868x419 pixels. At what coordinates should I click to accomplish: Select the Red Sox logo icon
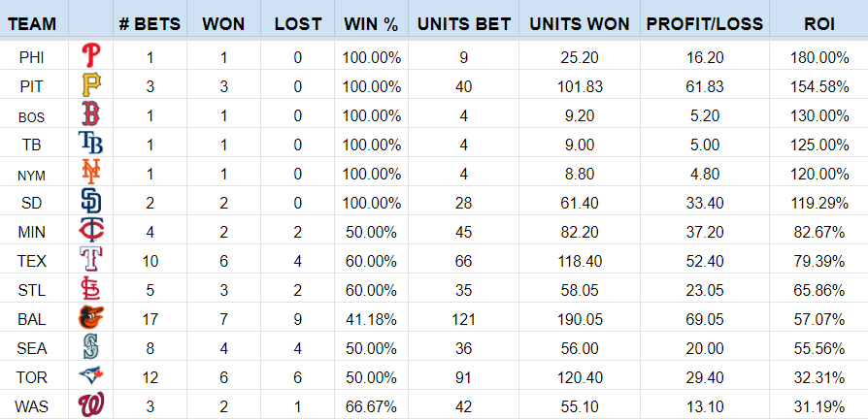coord(91,114)
